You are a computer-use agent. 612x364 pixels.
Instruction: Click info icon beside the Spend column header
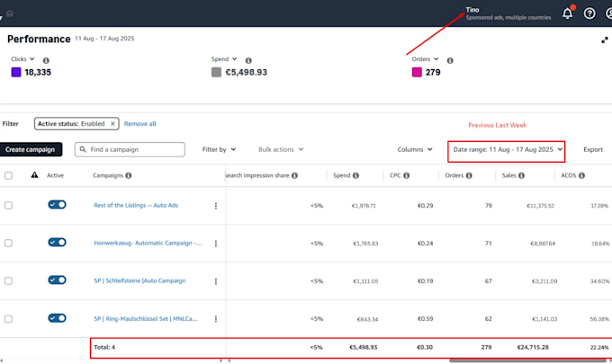[x=355, y=176]
